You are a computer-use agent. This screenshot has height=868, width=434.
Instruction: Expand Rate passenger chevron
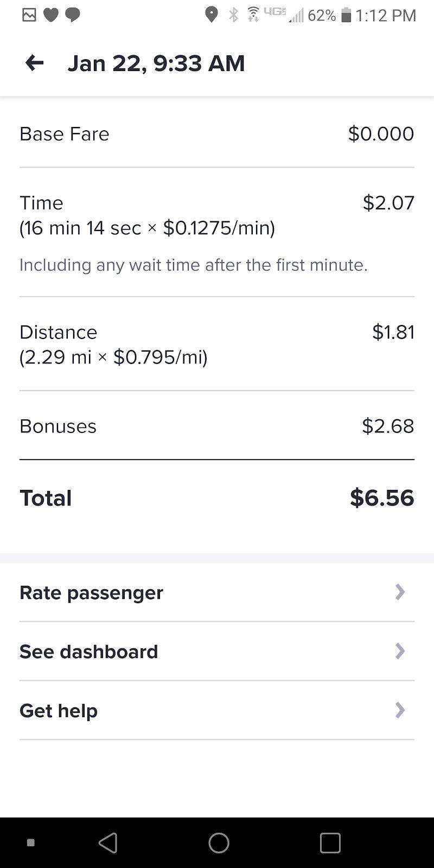pyautogui.click(x=400, y=592)
